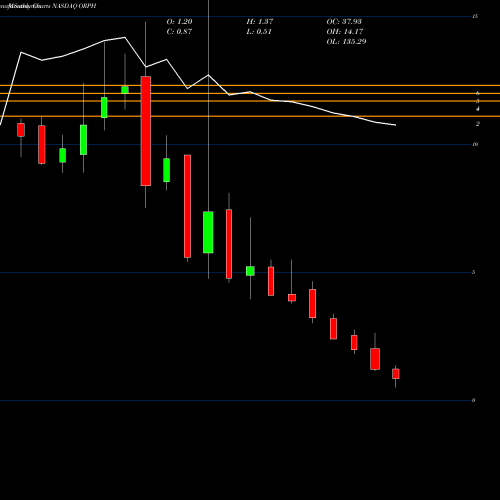
Task: Click the 0 price axis label
Action: tap(474, 400)
